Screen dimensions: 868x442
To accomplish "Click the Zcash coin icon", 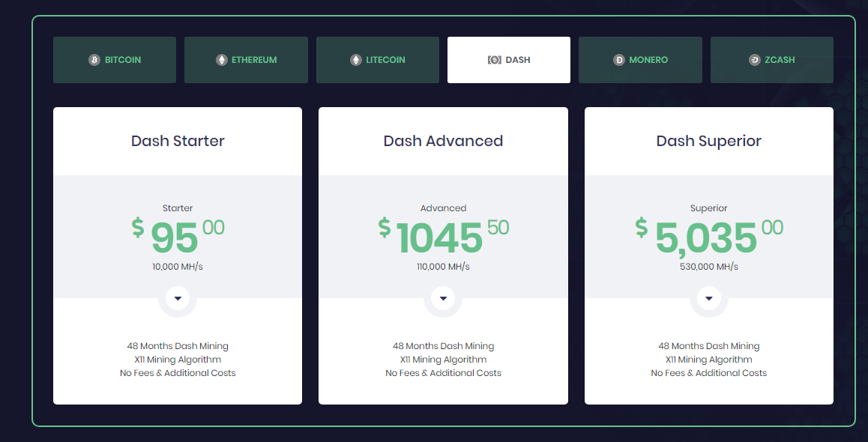I will pos(755,60).
